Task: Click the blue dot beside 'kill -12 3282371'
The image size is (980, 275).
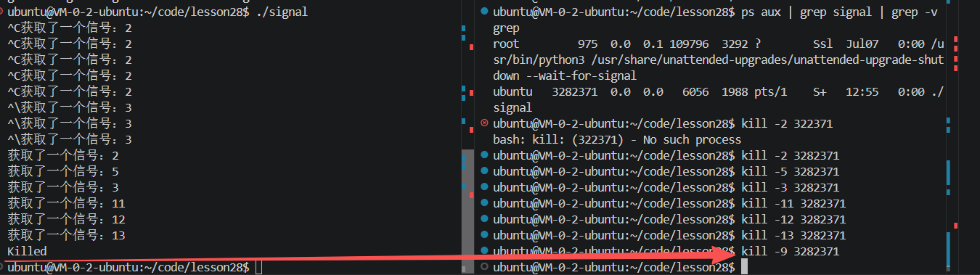Action: [484, 219]
